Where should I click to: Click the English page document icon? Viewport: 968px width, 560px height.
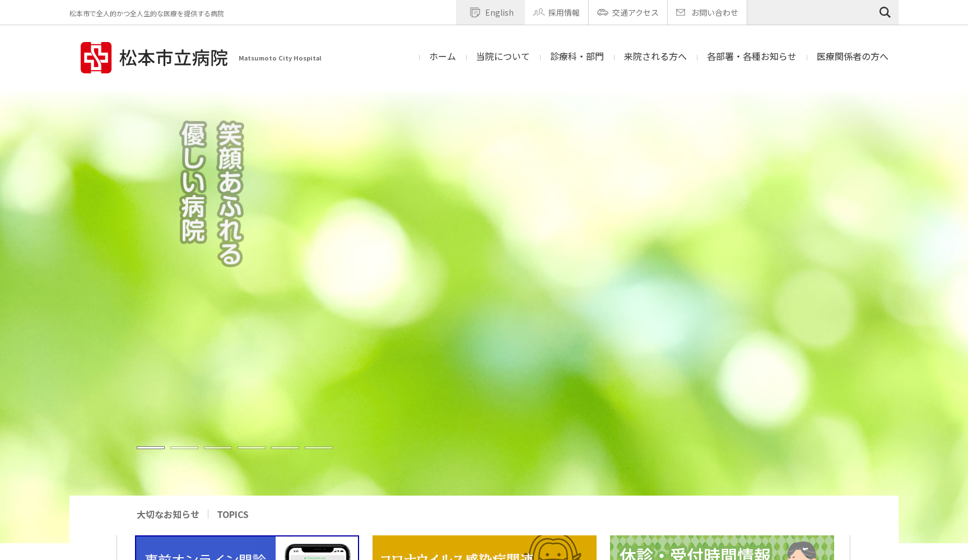(475, 12)
